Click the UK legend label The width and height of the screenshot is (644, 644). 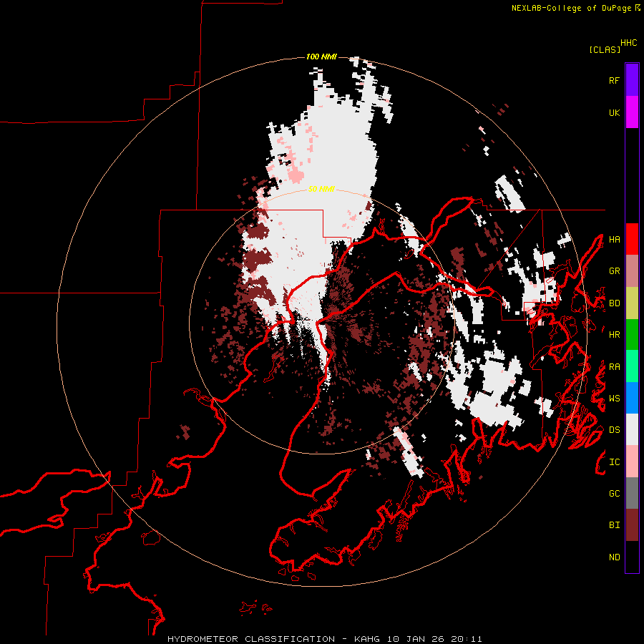pos(614,112)
